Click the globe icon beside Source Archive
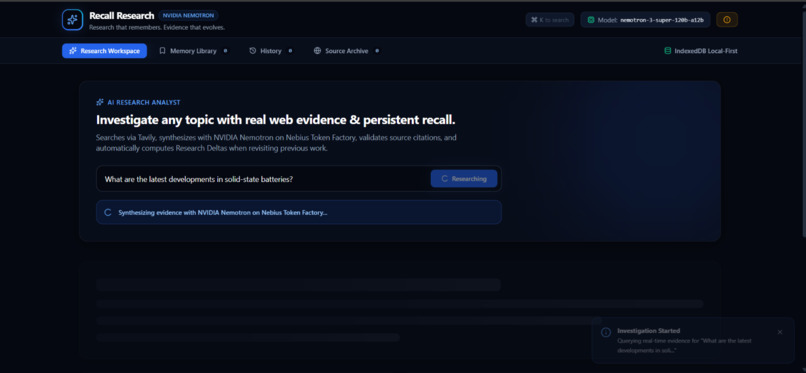This screenshot has width=806, height=373. pos(317,51)
